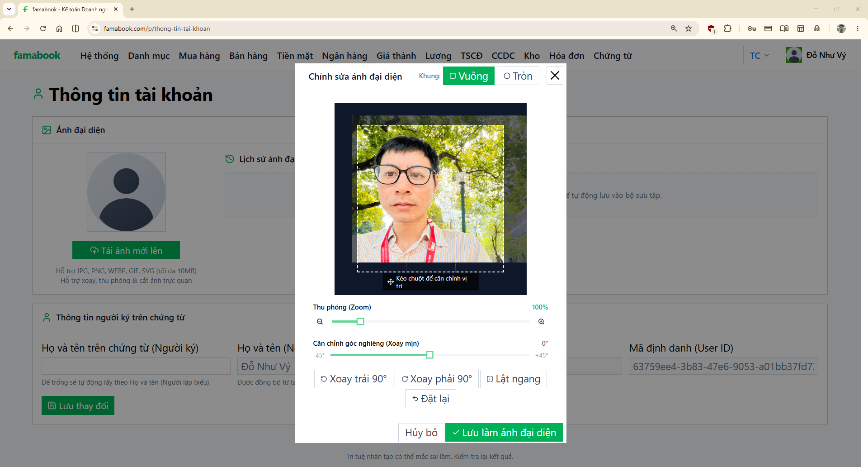
Task: Click the zoom-out magnifier icon
Action: (x=320, y=322)
